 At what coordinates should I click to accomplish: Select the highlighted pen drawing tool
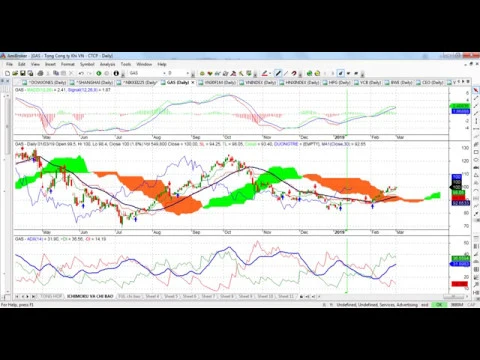tap(278, 73)
